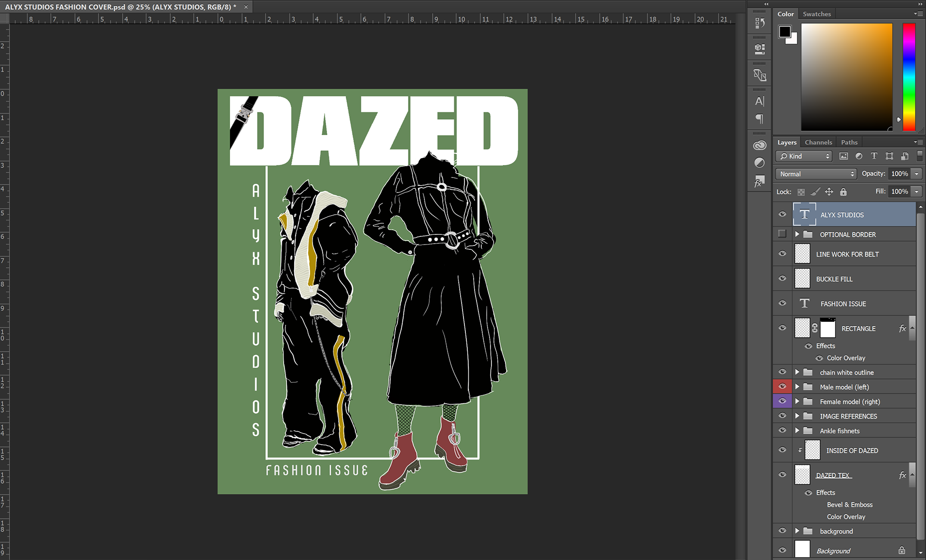Switch to the Channels tab
This screenshot has width=926, height=560.
pos(818,142)
